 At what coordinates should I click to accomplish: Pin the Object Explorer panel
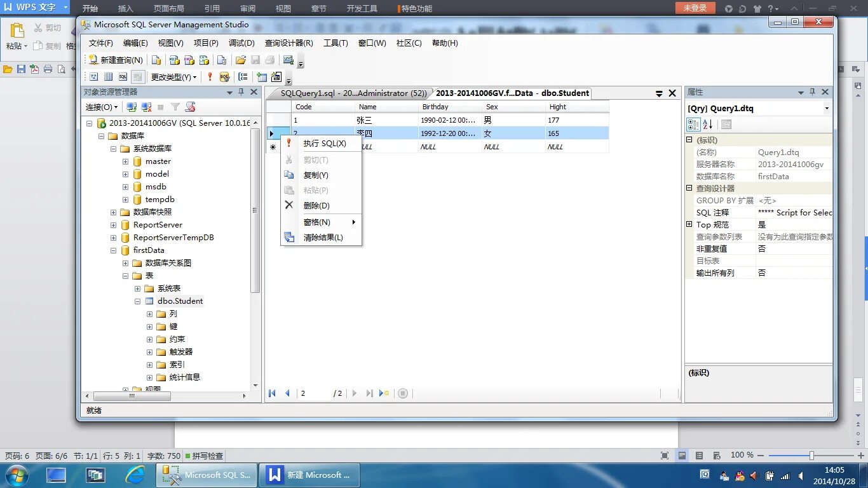(x=241, y=92)
